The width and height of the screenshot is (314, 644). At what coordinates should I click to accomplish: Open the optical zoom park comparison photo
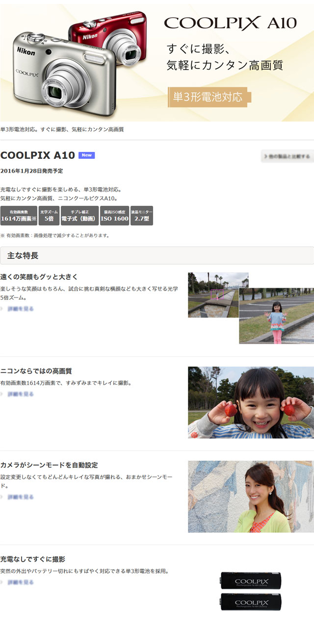(251, 308)
